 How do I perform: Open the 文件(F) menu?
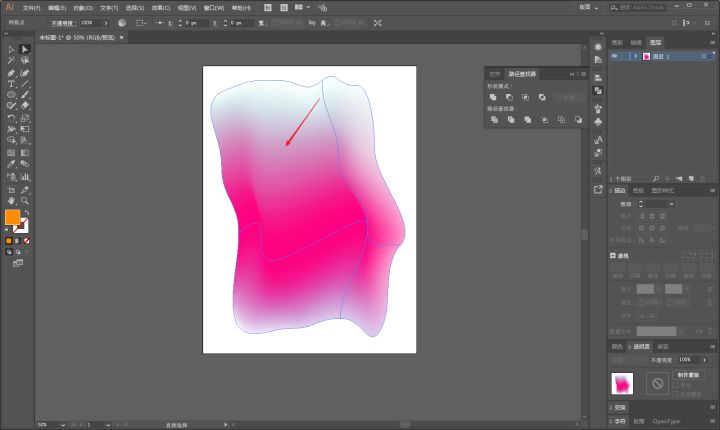click(x=32, y=7)
